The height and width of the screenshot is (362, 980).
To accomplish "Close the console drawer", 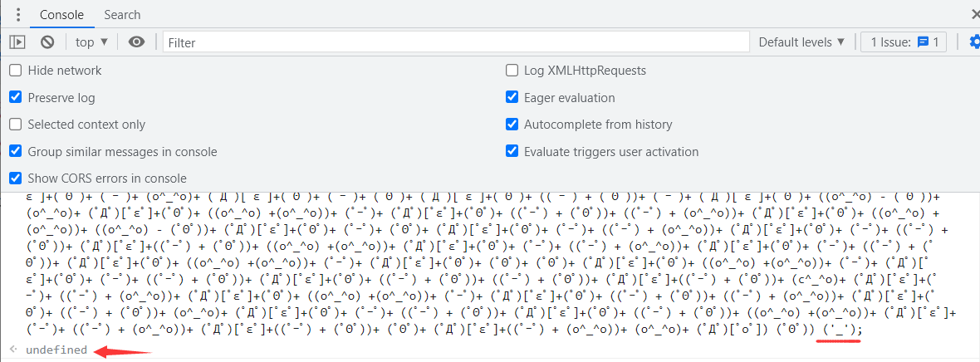I will tap(974, 14).
